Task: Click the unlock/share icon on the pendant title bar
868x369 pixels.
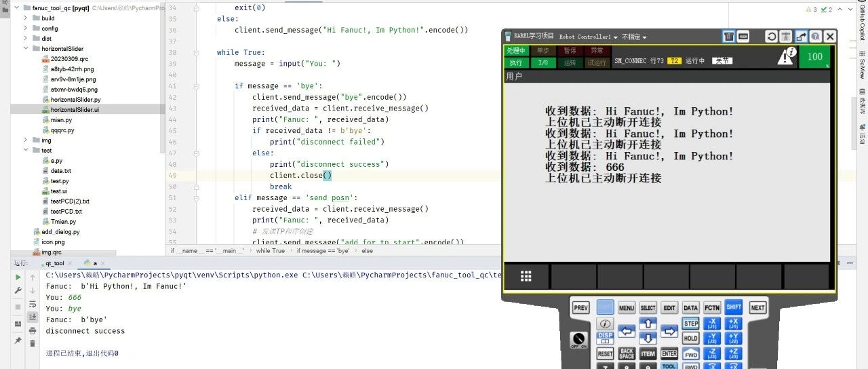Action: pyautogui.click(x=801, y=37)
